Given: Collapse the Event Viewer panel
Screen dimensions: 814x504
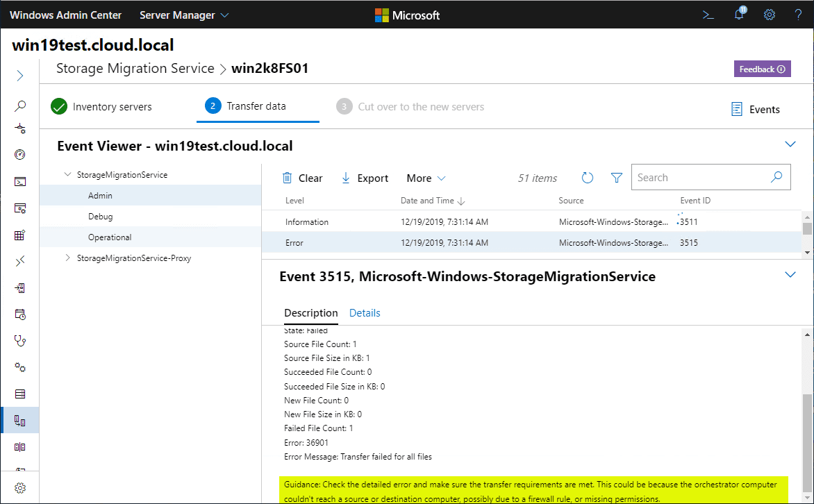Looking at the screenshot, I should click(790, 144).
